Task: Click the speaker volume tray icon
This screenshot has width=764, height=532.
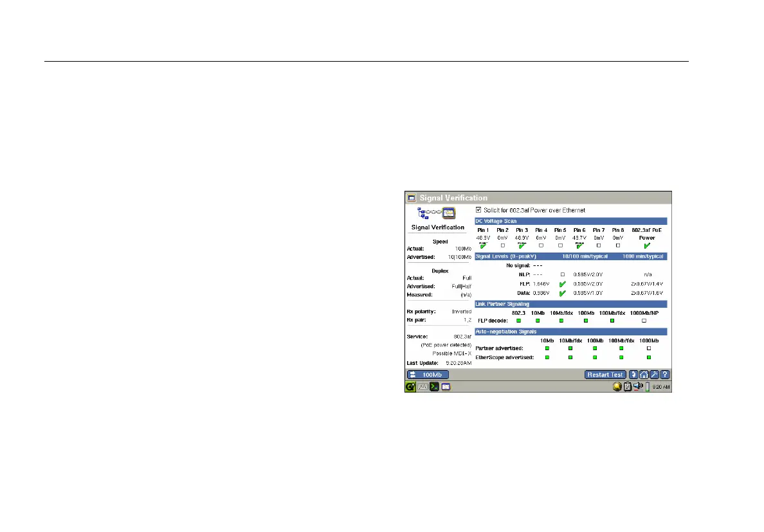Action: (639, 386)
